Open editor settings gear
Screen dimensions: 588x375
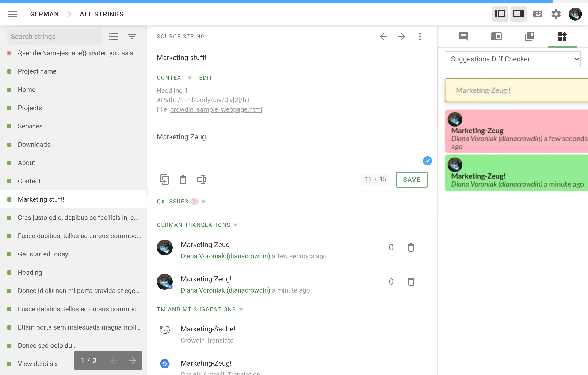556,14
